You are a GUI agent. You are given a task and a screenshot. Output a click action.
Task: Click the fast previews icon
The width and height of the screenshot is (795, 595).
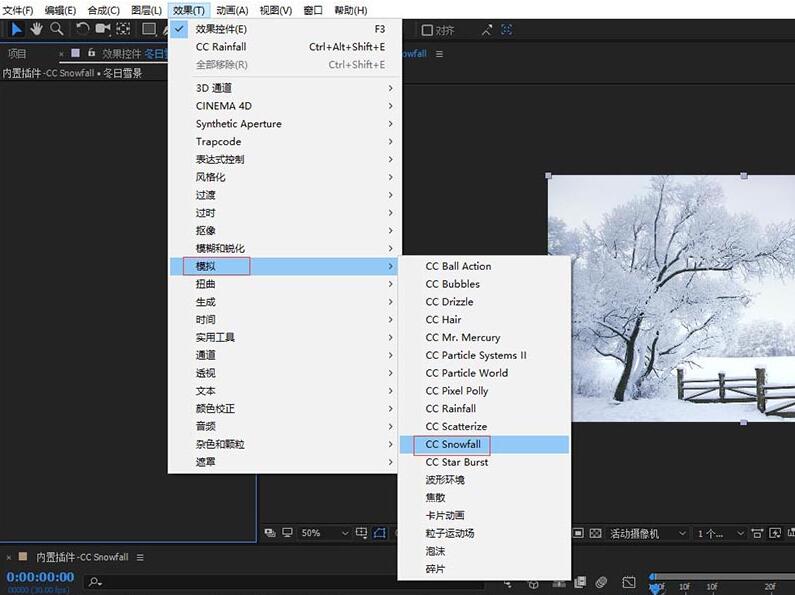(775, 533)
